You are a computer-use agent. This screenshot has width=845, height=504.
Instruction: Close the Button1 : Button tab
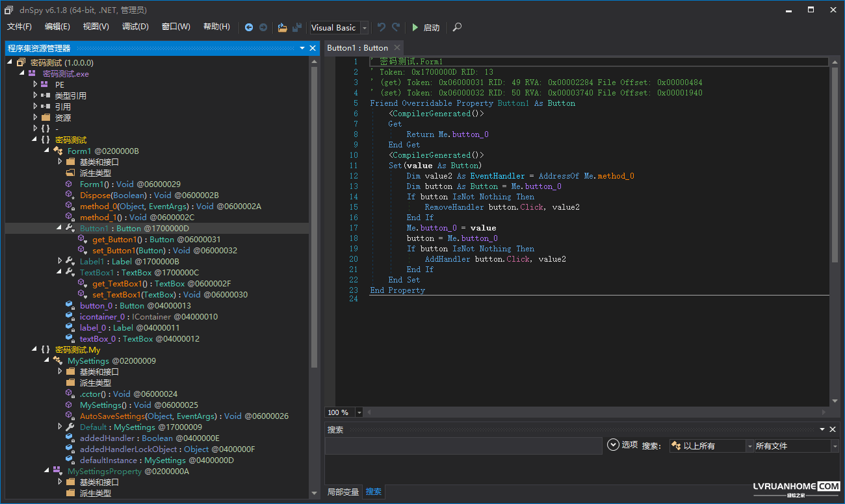pos(396,48)
